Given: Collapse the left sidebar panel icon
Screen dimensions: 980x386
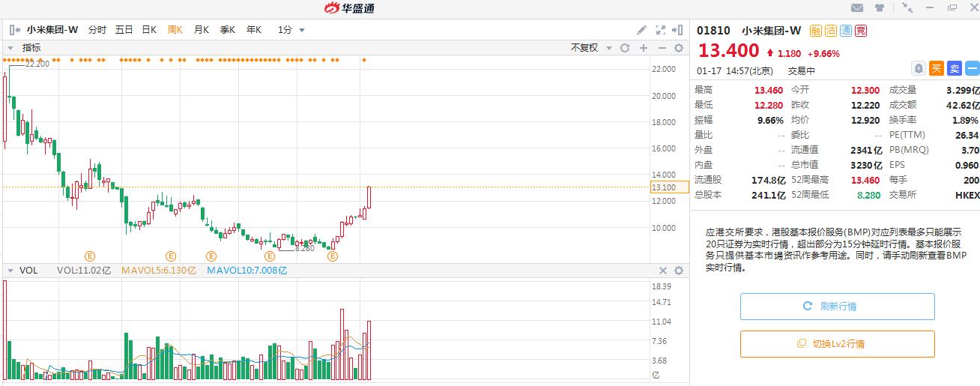Looking at the screenshot, I should [x=15, y=30].
